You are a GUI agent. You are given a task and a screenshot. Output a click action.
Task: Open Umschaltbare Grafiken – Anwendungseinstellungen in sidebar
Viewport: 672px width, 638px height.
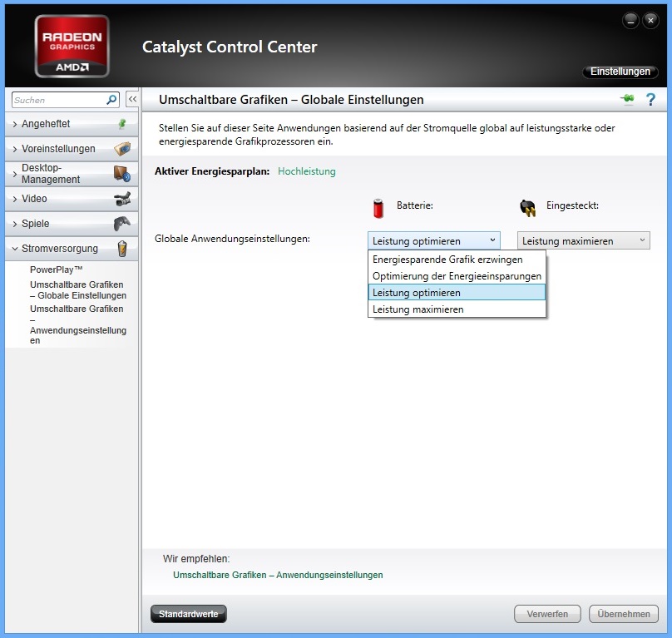coord(78,324)
